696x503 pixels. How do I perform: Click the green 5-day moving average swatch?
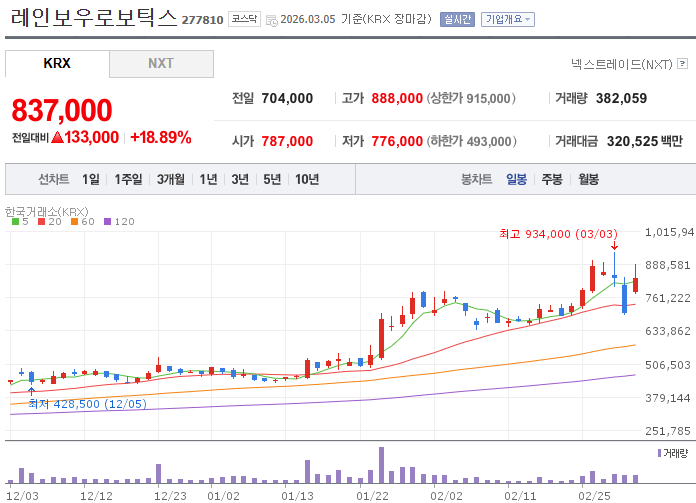[x=16, y=222]
